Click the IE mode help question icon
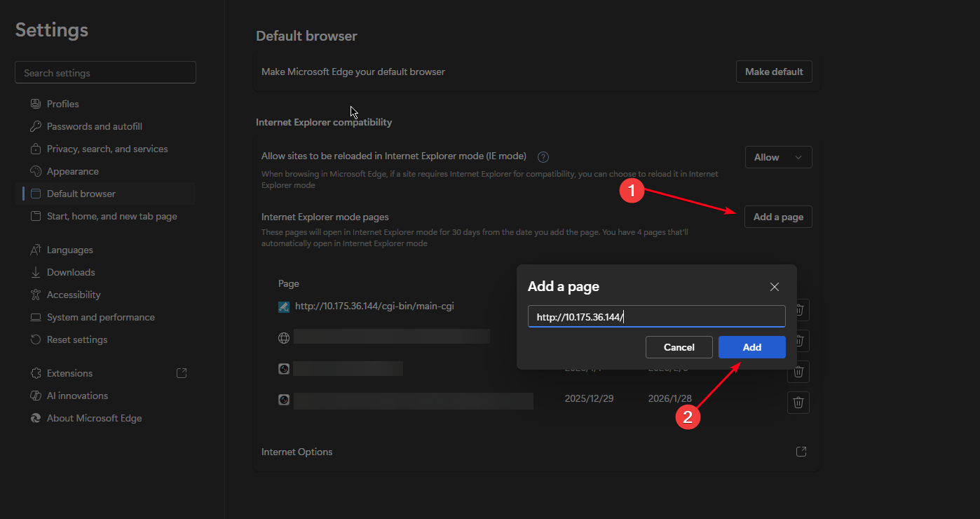This screenshot has width=980, height=519. pyautogui.click(x=543, y=157)
